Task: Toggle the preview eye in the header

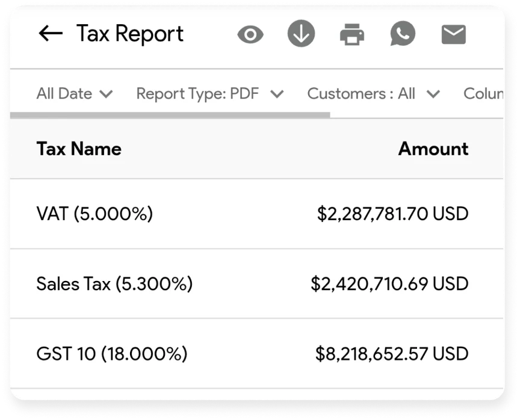Action: pos(251,34)
